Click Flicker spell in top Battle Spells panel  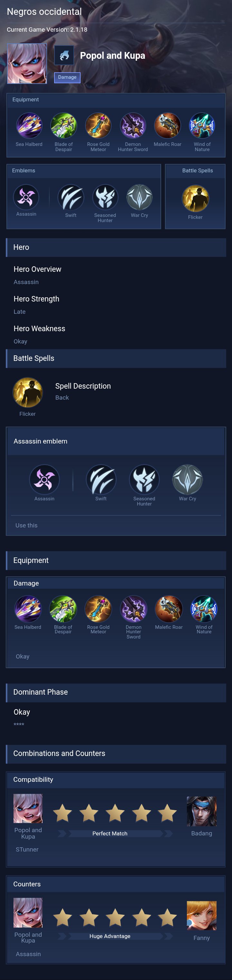pos(195,199)
